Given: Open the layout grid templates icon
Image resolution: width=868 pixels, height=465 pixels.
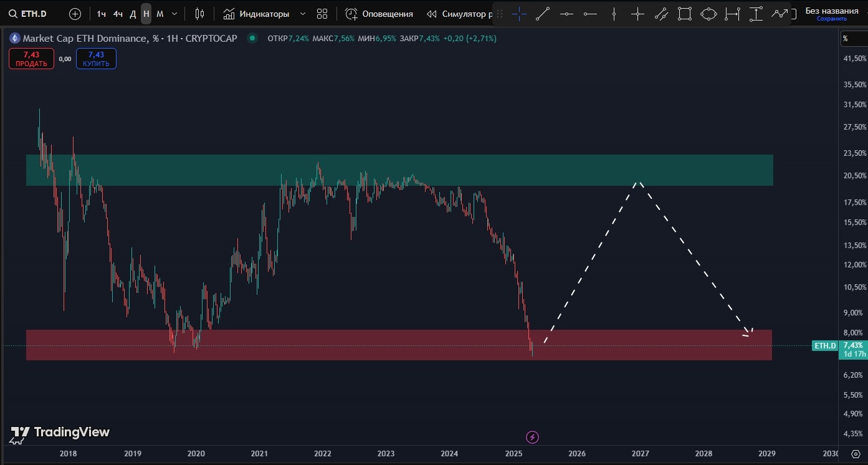Looking at the screenshot, I should [x=322, y=14].
